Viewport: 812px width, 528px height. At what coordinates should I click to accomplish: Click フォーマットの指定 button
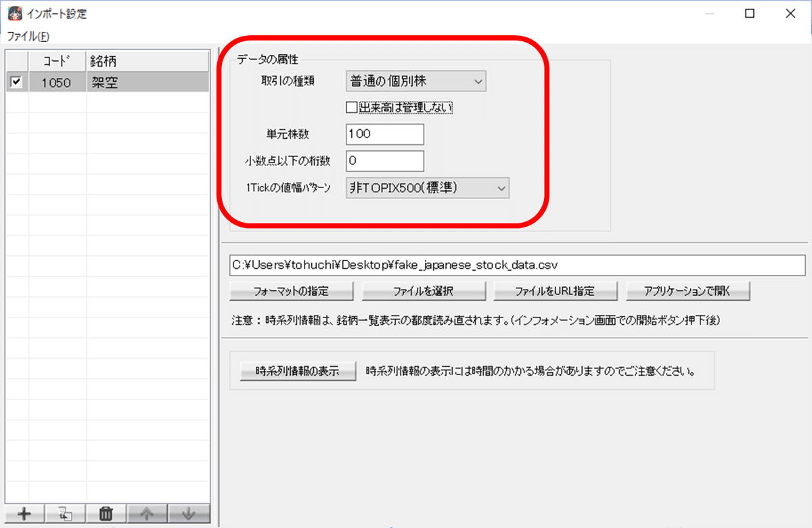point(292,291)
